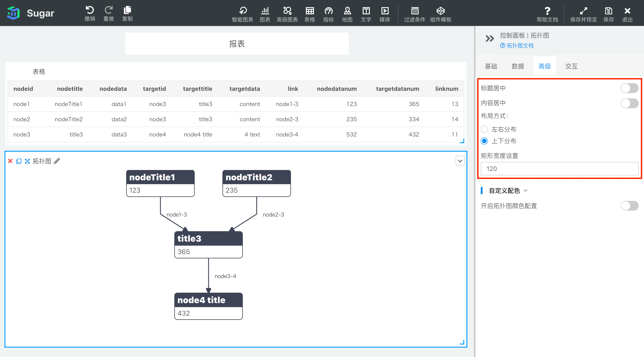Add a 文字 text component
The image size is (644, 357).
coord(366,14)
